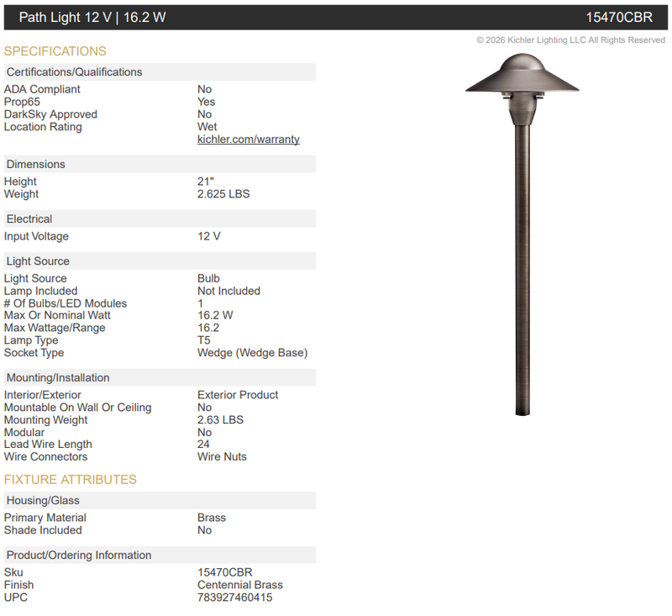Click the Lead Wire Length value 24
This screenshot has width=672, height=616.
click(x=203, y=444)
